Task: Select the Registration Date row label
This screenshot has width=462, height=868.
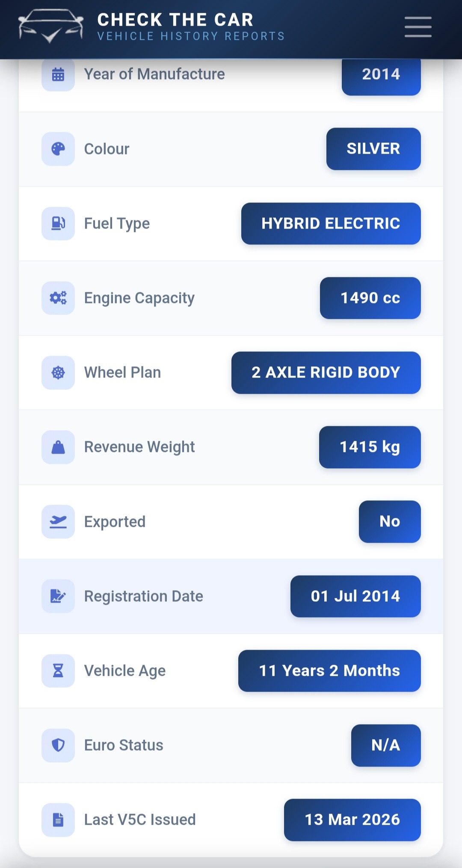Action: (x=144, y=596)
